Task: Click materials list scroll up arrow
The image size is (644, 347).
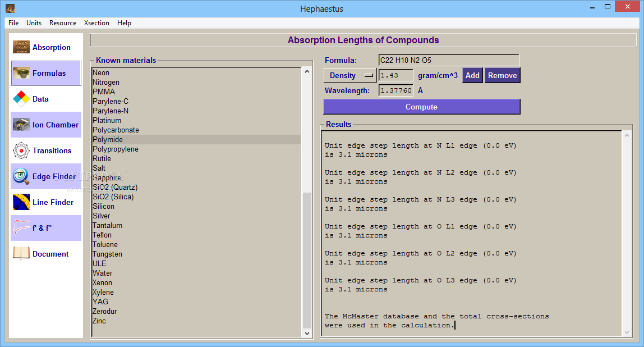Action: pyautogui.click(x=307, y=71)
